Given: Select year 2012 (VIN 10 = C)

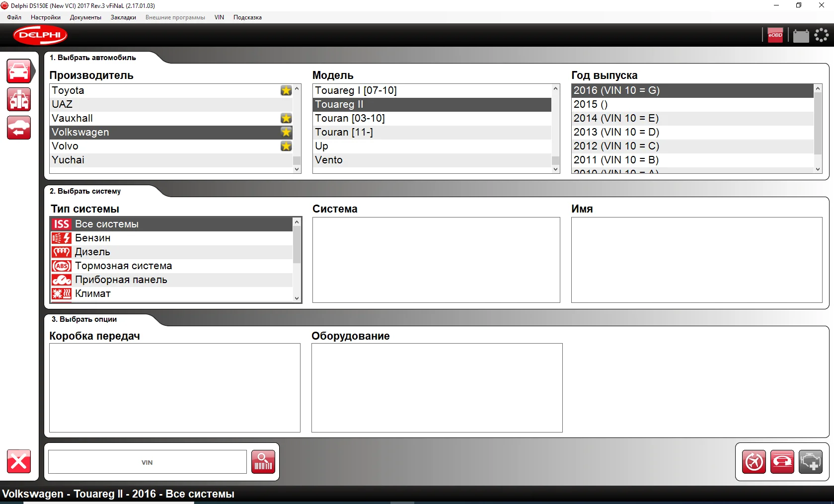Looking at the screenshot, I should click(693, 146).
